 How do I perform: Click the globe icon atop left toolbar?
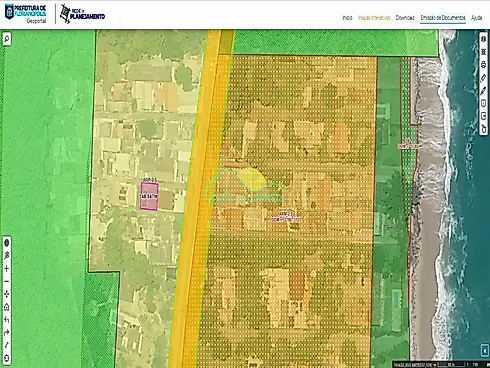[7, 243]
